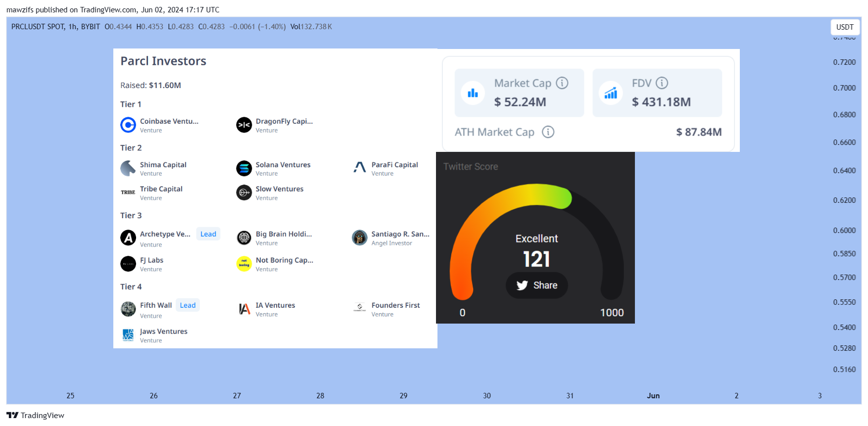
Task: Click the Jaws Ventures logo icon
Action: 128,335
